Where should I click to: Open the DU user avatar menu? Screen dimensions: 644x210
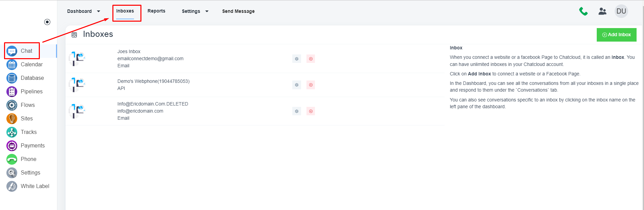[621, 11]
